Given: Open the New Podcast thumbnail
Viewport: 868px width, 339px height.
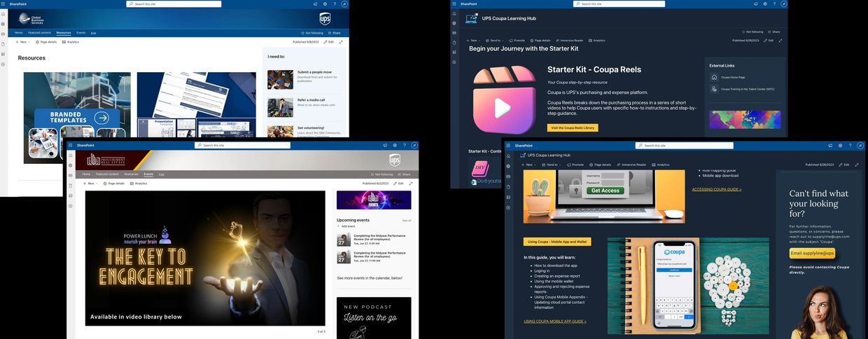Looking at the screenshot, I should [x=374, y=318].
